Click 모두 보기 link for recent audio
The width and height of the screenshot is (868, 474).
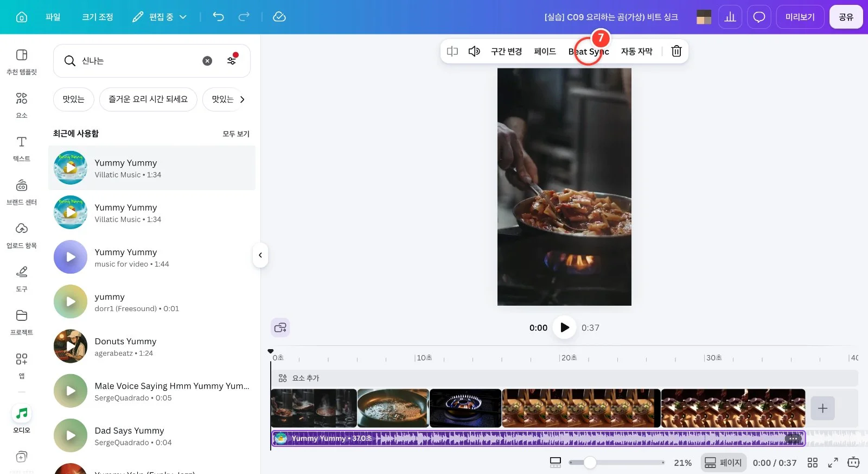click(236, 134)
